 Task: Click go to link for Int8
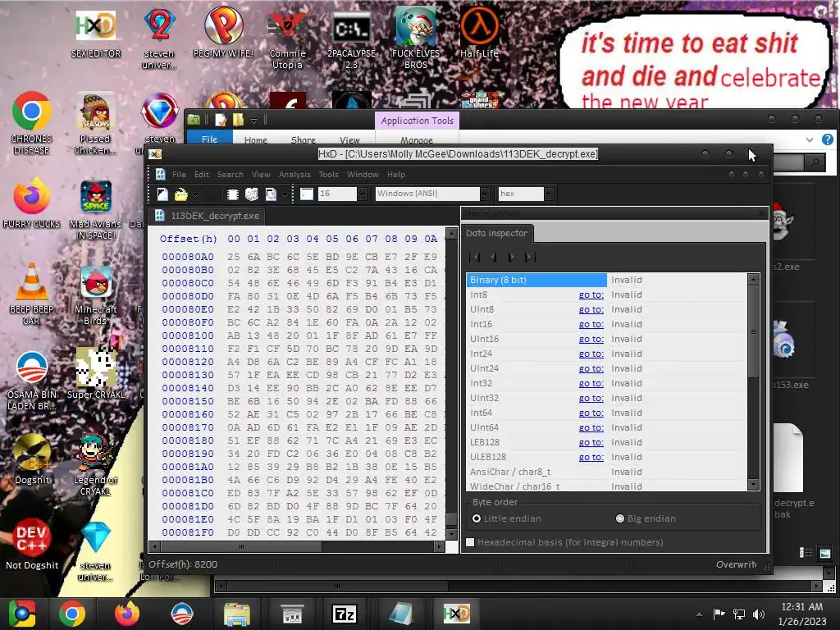591,294
